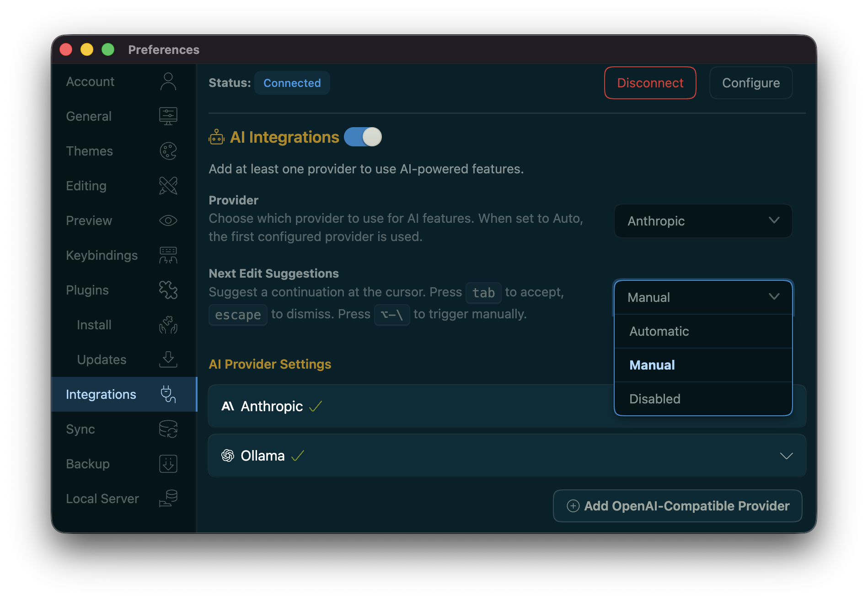Viewport: 868px width, 601px height.
Task: Switch to the Themes section
Action: [x=124, y=151]
